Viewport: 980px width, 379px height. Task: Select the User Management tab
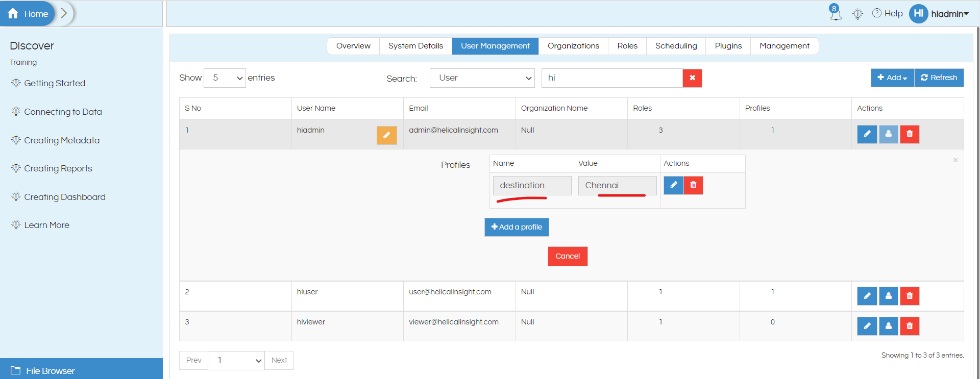coord(495,46)
